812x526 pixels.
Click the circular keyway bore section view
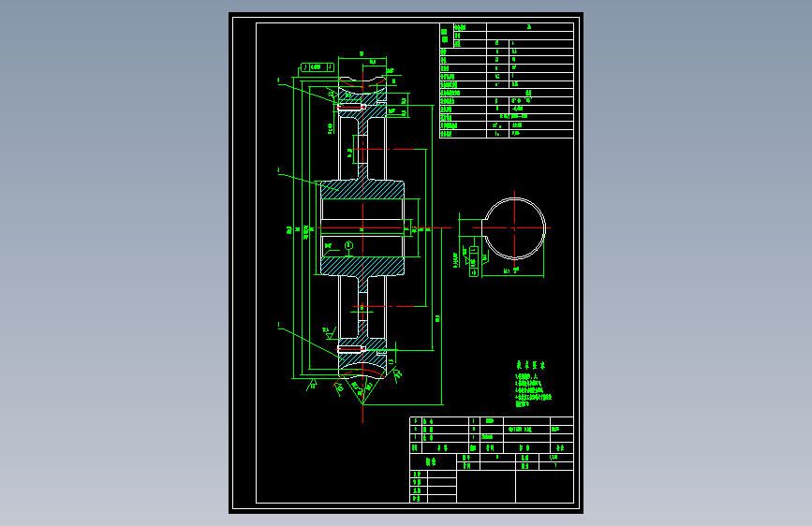[x=514, y=228]
